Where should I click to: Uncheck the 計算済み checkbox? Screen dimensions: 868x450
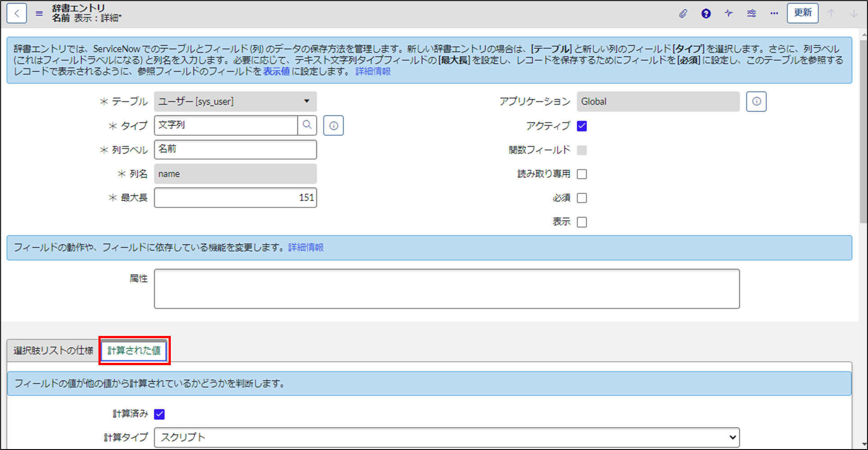coord(159,414)
